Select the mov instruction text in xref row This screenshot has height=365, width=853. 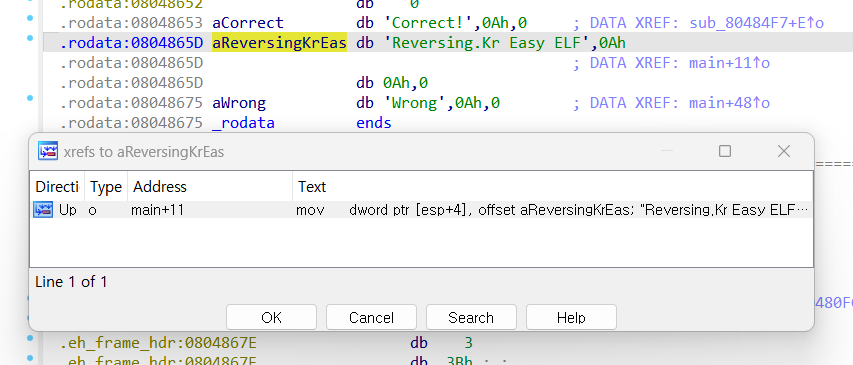point(310,210)
